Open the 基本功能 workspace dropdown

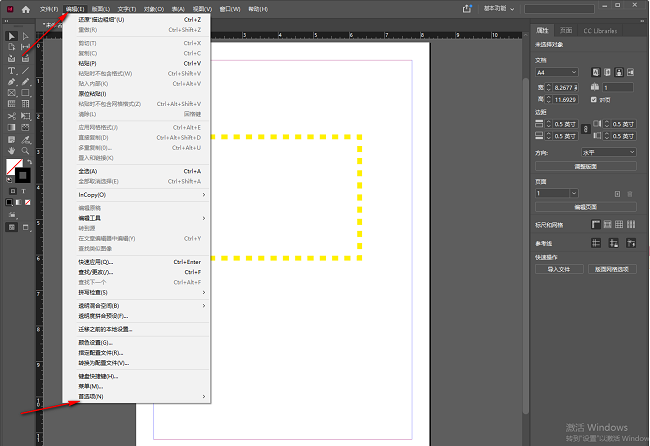coord(499,8)
